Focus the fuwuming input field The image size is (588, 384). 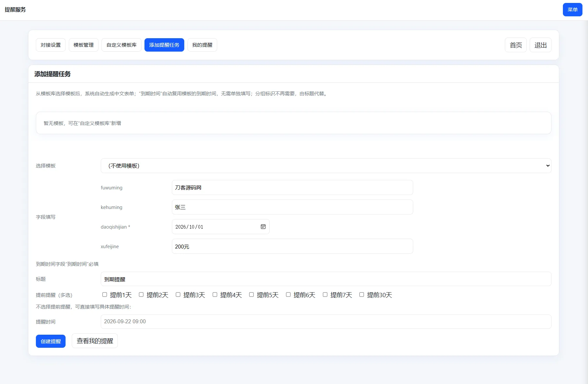(x=292, y=188)
